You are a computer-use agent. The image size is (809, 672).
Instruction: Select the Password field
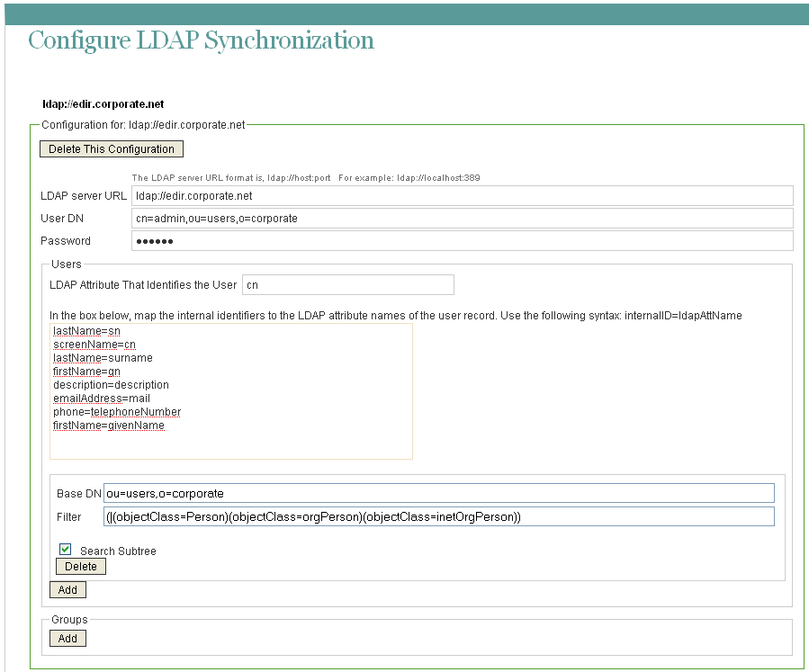(x=450, y=240)
